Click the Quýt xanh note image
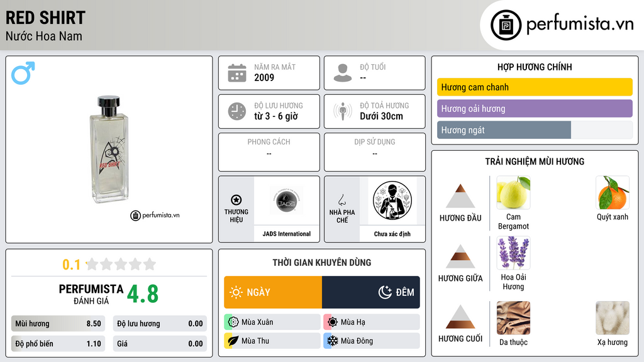The image size is (644, 362). click(x=613, y=192)
